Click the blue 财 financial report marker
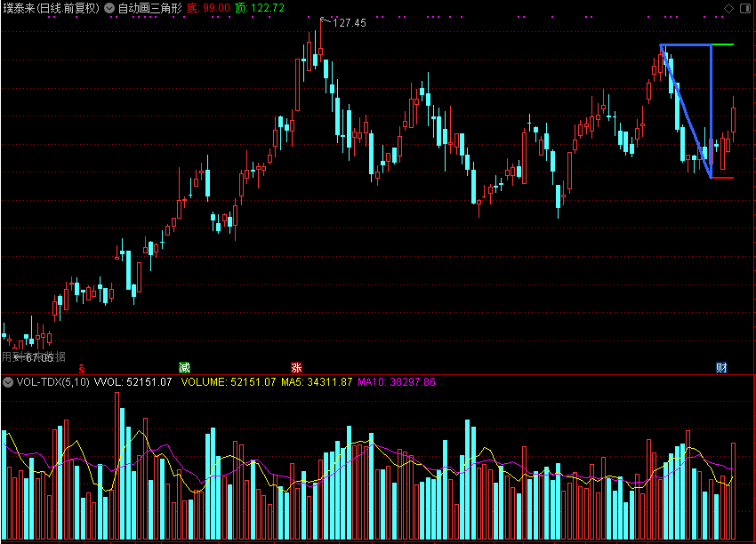 pos(722,368)
